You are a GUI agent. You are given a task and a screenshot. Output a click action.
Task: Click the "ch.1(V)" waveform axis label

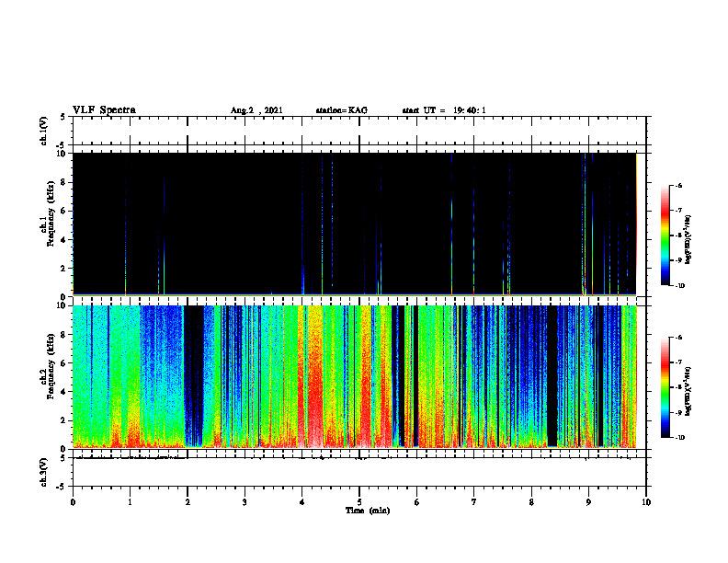pyautogui.click(x=44, y=131)
